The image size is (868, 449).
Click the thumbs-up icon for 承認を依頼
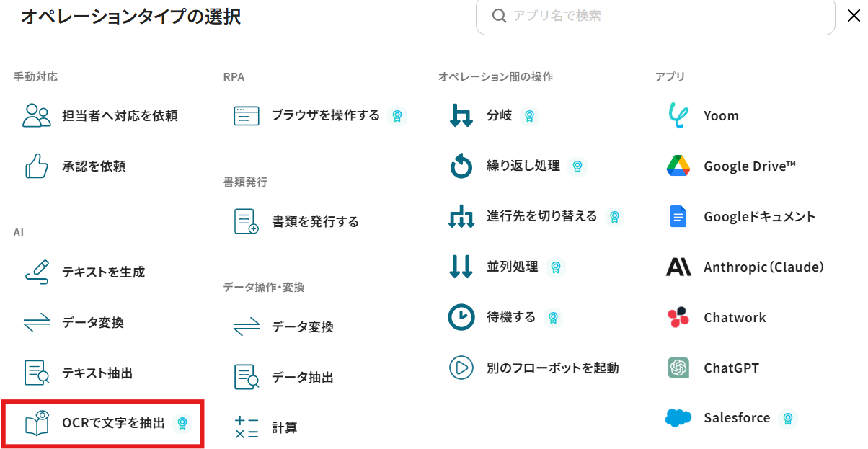click(x=37, y=166)
